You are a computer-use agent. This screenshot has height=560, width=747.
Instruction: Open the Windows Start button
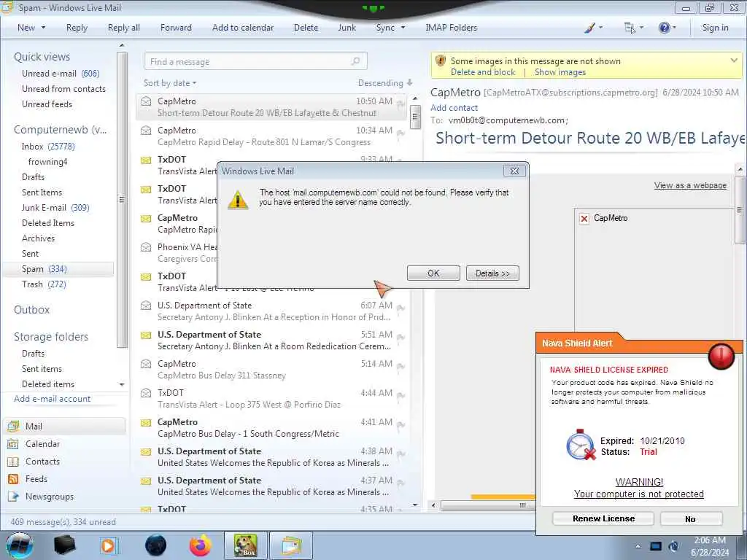tap(20, 546)
